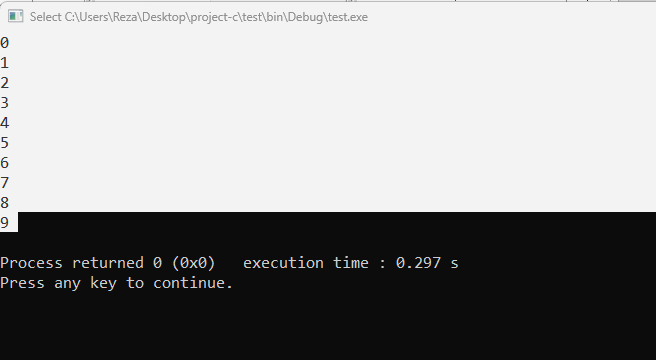Click the output line showing 1
Screen dimensions: 656x360
tap(5, 63)
